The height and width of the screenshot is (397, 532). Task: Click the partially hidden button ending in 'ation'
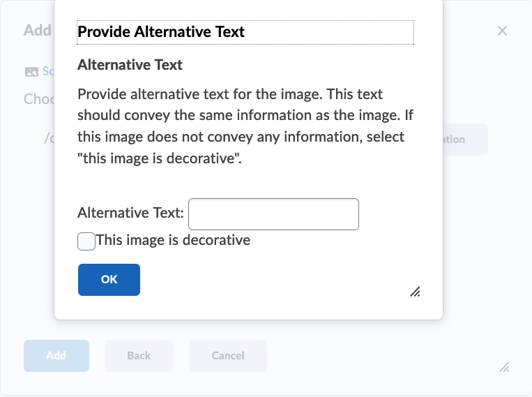(x=465, y=140)
